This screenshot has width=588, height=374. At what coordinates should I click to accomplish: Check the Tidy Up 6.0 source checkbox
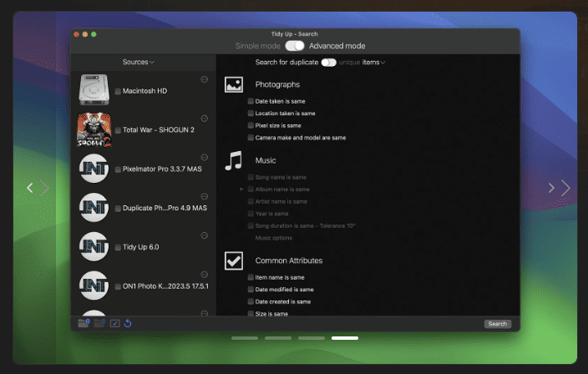point(118,247)
